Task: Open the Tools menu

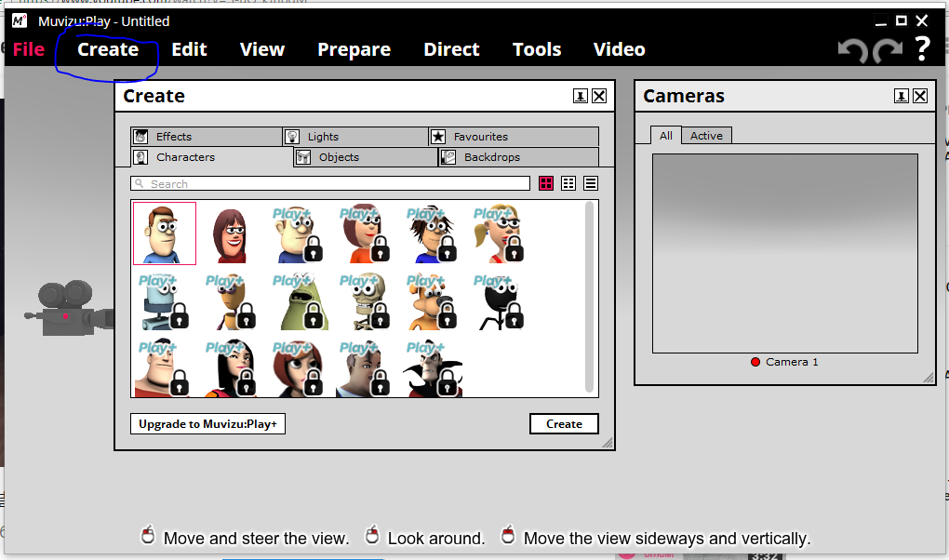Action: pos(537,49)
